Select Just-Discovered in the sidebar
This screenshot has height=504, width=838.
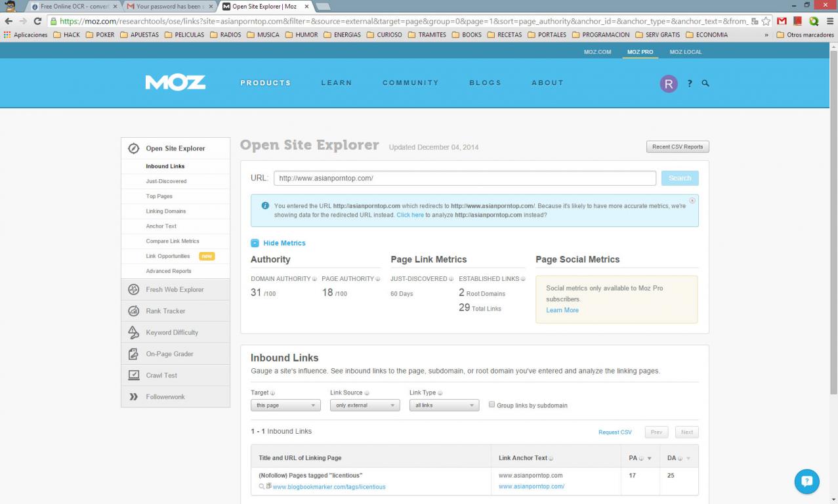(x=166, y=181)
